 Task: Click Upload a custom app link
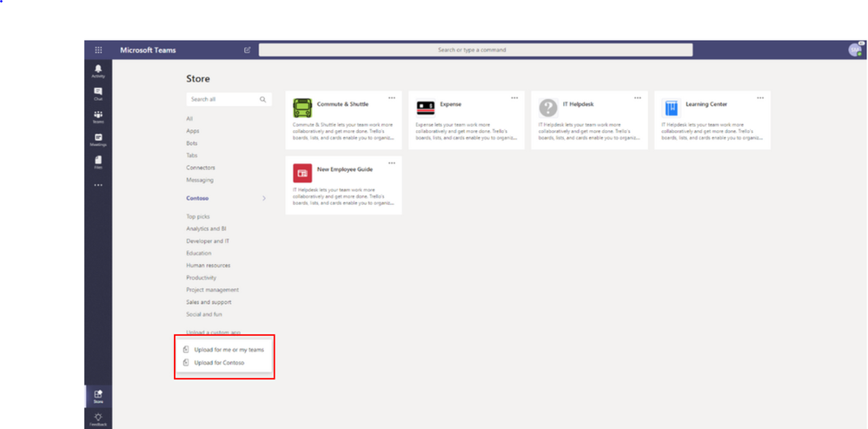213,332
